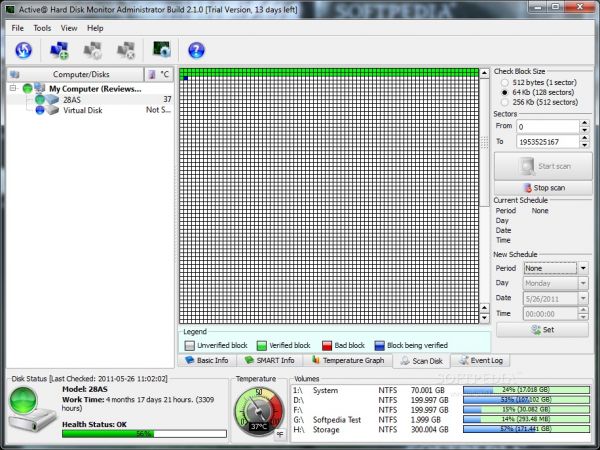Click the H:\ Storage volume usage bar

[526, 429]
